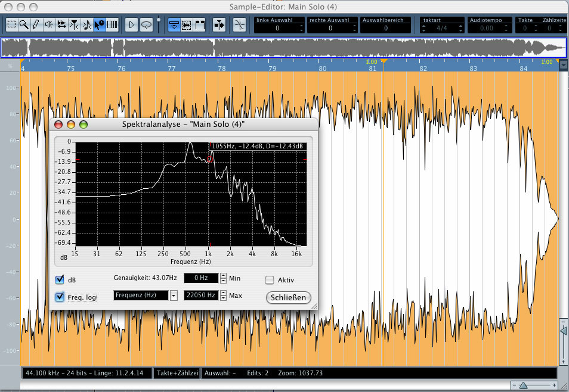
Task: Select the Scrub tool icon
Action: click(61, 24)
